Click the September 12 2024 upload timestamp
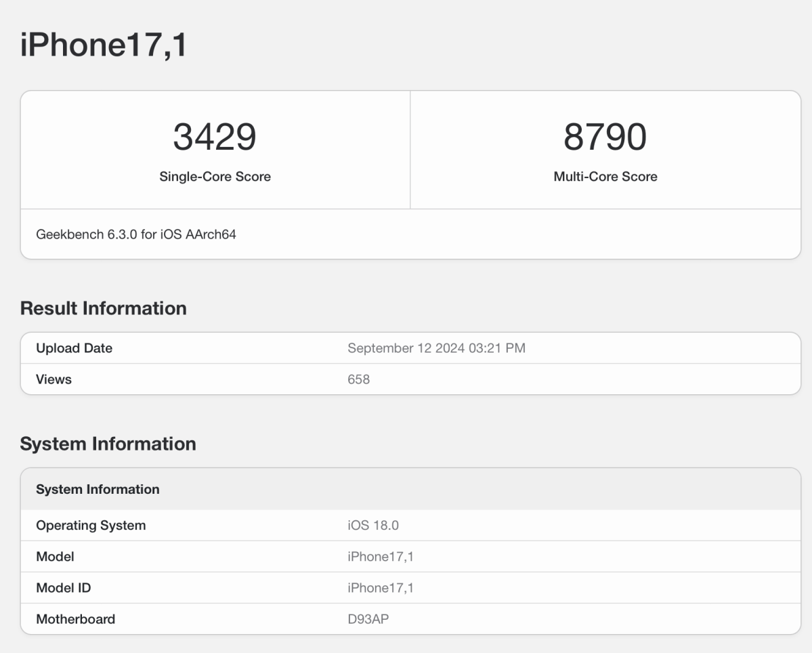 click(x=437, y=348)
